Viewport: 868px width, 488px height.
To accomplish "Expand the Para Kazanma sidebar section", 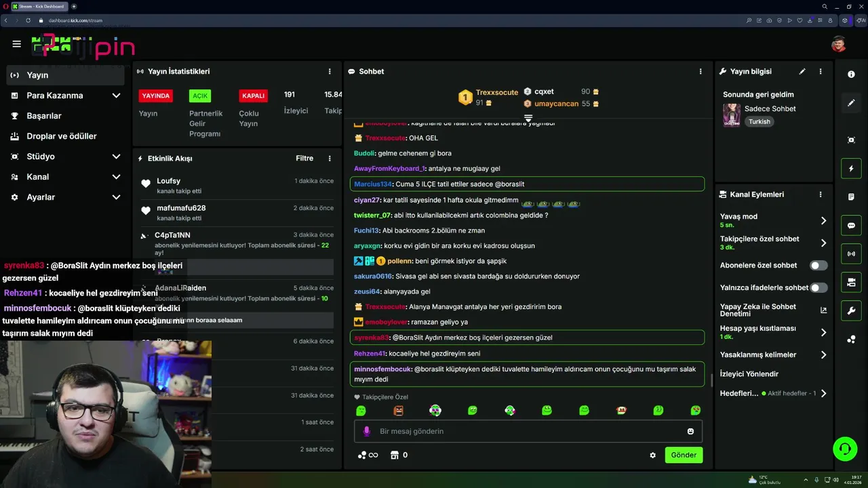I will point(116,96).
